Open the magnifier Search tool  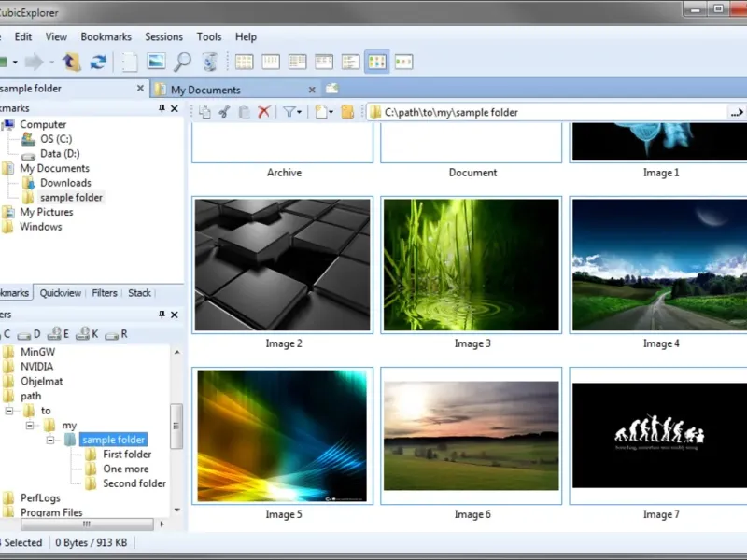tap(182, 63)
